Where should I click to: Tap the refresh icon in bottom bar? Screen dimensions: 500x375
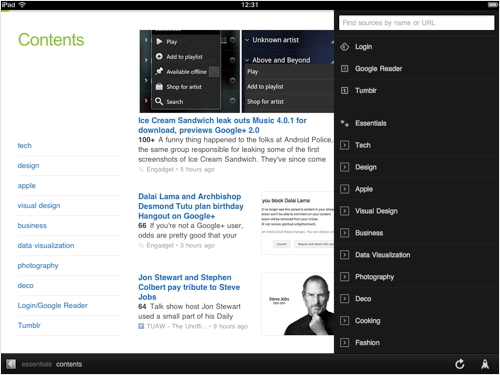click(460, 364)
